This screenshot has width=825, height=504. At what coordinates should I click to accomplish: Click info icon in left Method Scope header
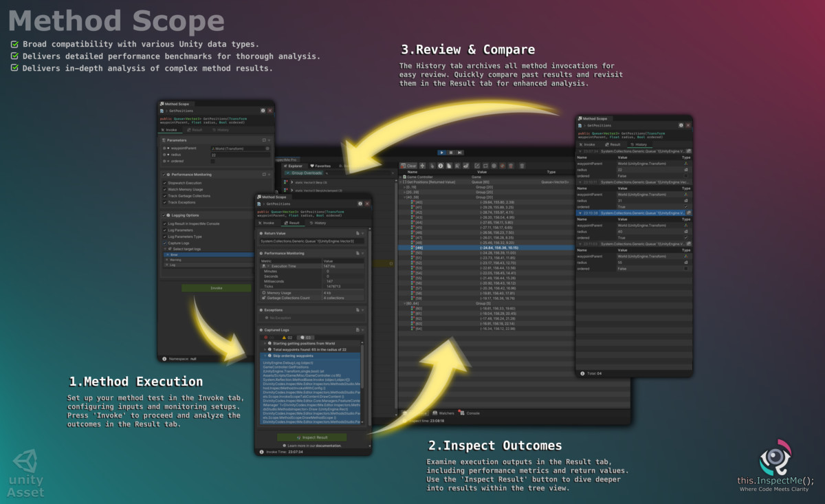263,110
